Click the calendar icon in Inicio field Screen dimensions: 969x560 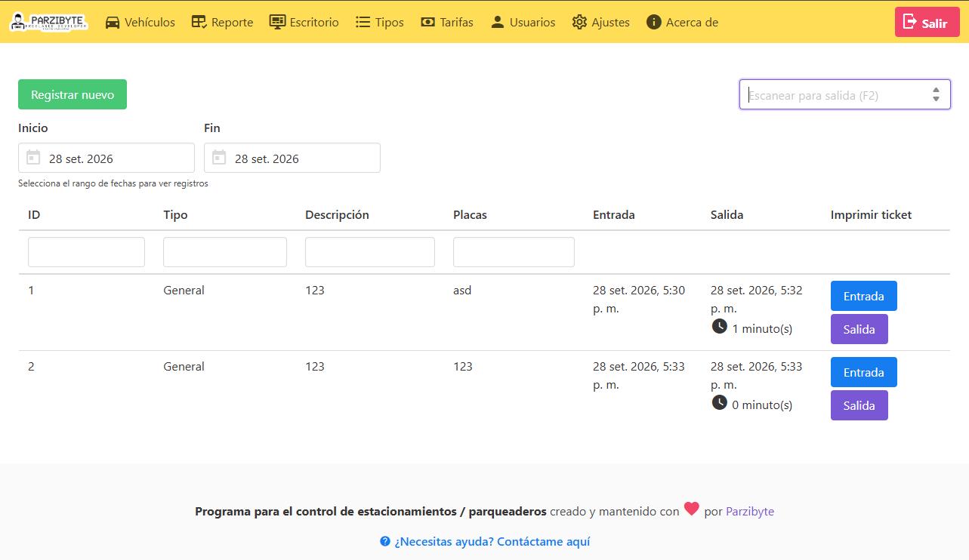tap(33, 158)
